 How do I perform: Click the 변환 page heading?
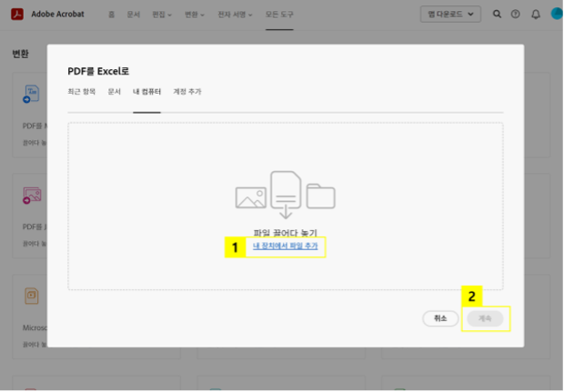pos(21,54)
